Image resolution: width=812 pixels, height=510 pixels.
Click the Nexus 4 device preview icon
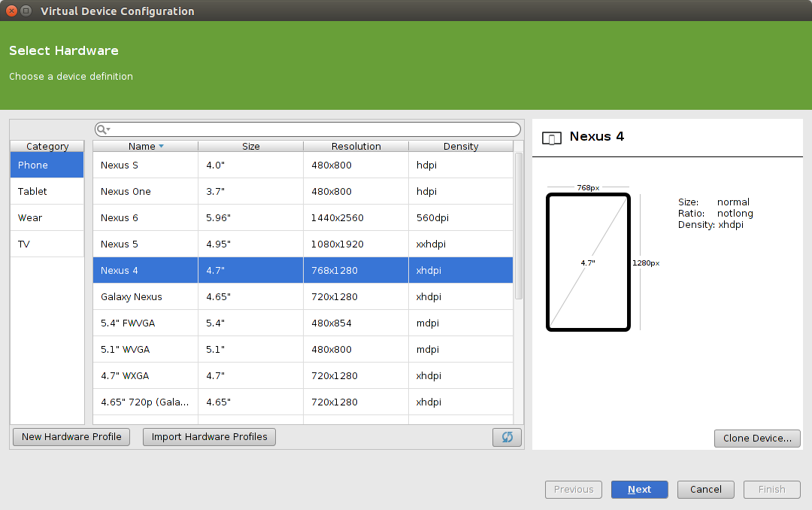(552, 138)
